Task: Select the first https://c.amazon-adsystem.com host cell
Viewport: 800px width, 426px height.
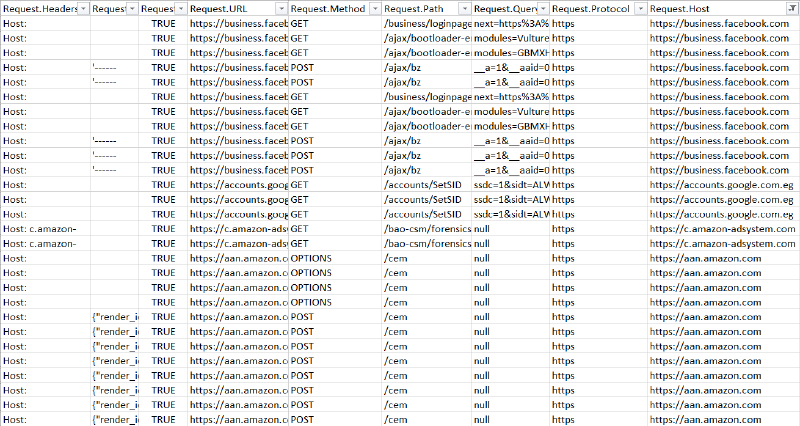Action: pyautogui.click(x=723, y=229)
